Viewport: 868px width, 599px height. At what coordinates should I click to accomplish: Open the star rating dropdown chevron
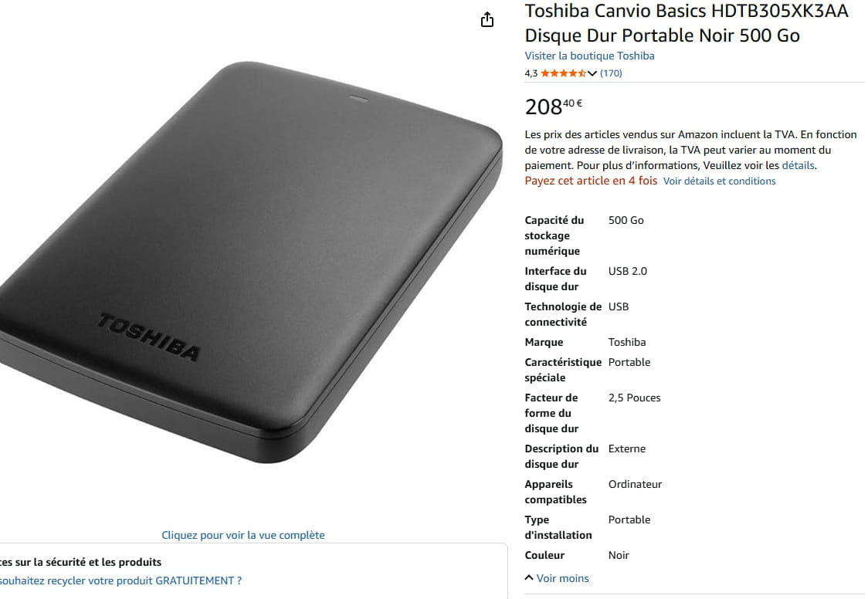[x=592, y=73]
